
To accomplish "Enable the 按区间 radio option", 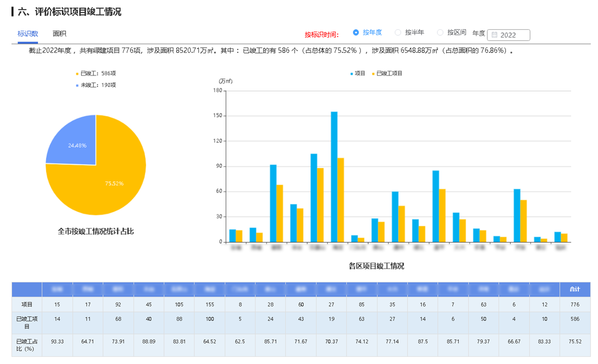I will 440,32.
